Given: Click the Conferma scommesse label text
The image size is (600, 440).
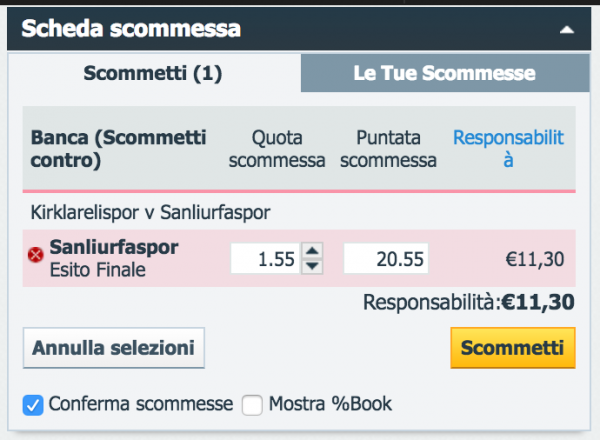Looking at the screenshot, I should (x=141, y=404).
